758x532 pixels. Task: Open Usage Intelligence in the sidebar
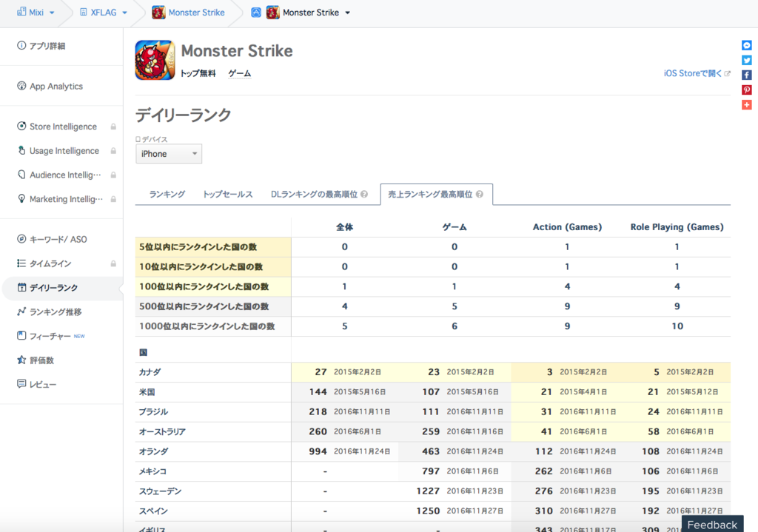tap(64, 151)
